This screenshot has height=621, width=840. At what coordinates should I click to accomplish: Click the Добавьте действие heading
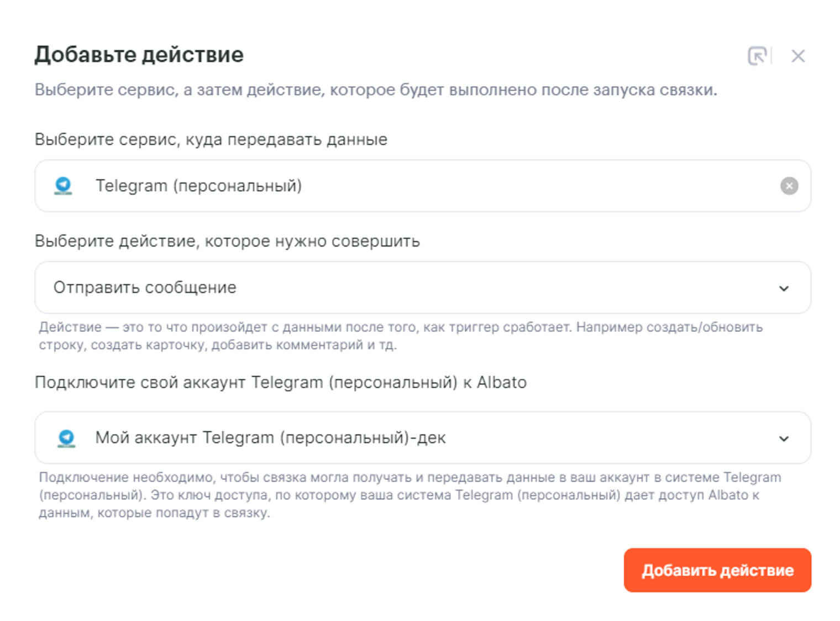tap(139, 55)
